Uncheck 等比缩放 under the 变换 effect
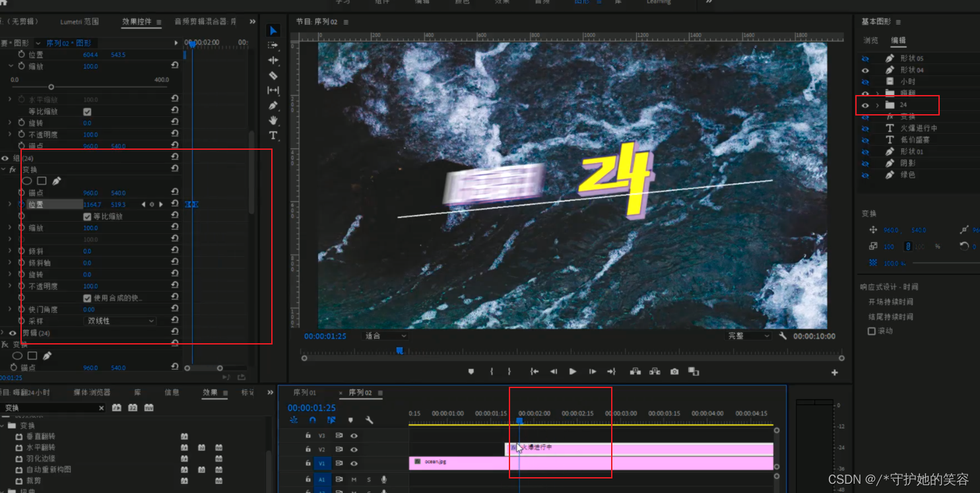Viewport: 980px width, 493px height. tap(87, 216)
